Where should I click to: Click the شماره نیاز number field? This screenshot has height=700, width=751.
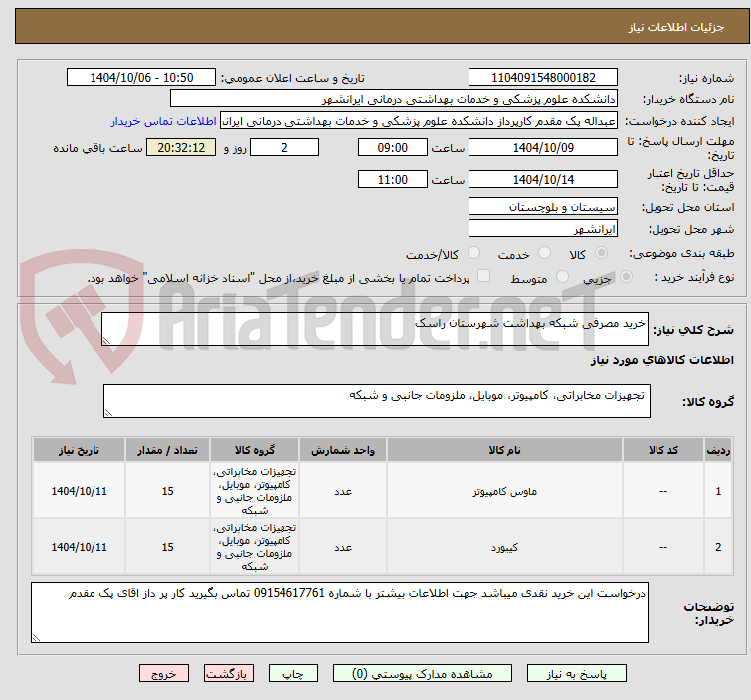543,78
